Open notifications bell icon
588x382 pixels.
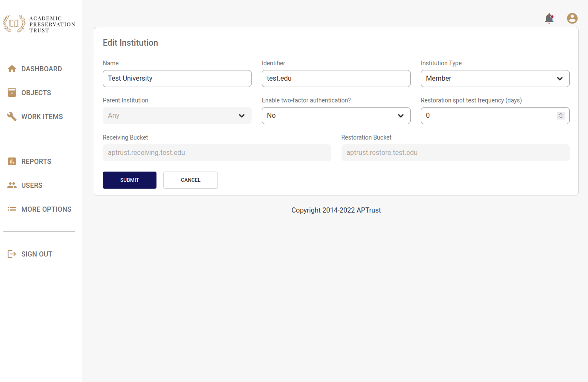pos(549,18)
